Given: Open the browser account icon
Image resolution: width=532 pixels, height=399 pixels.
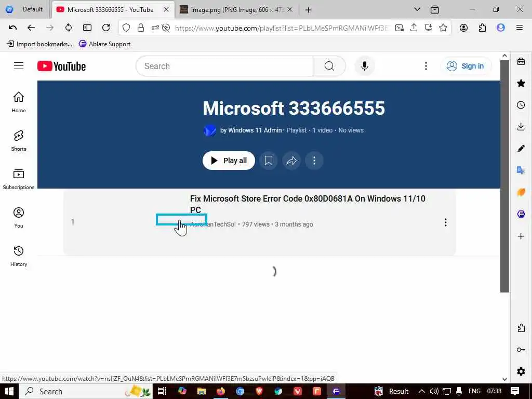Looking at the screenshot, I should click(x=463, y=28).
